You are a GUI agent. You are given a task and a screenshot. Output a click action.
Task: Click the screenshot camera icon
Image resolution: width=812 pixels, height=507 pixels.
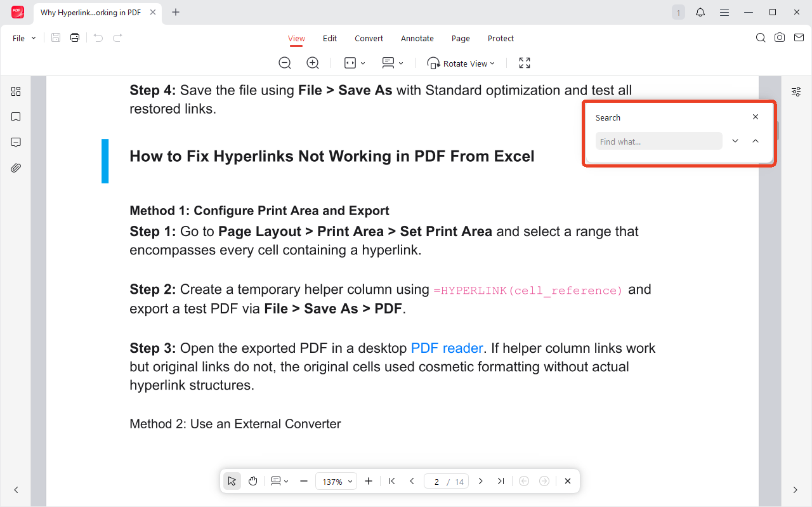[780, 38]
